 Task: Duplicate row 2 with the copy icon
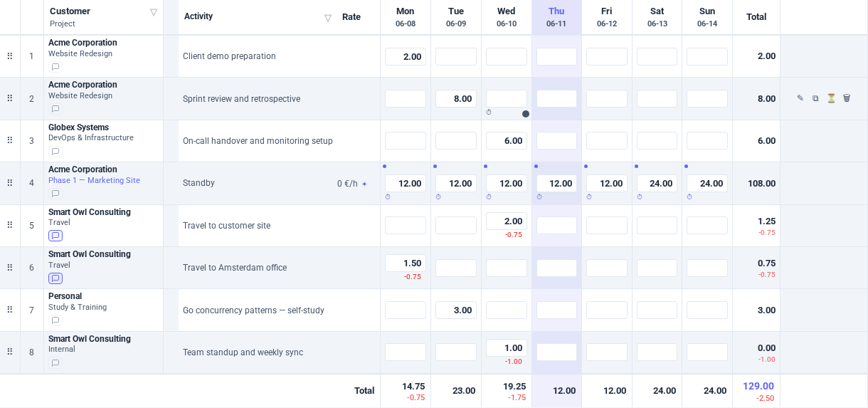pyautogui.click(x=815, y=98)
